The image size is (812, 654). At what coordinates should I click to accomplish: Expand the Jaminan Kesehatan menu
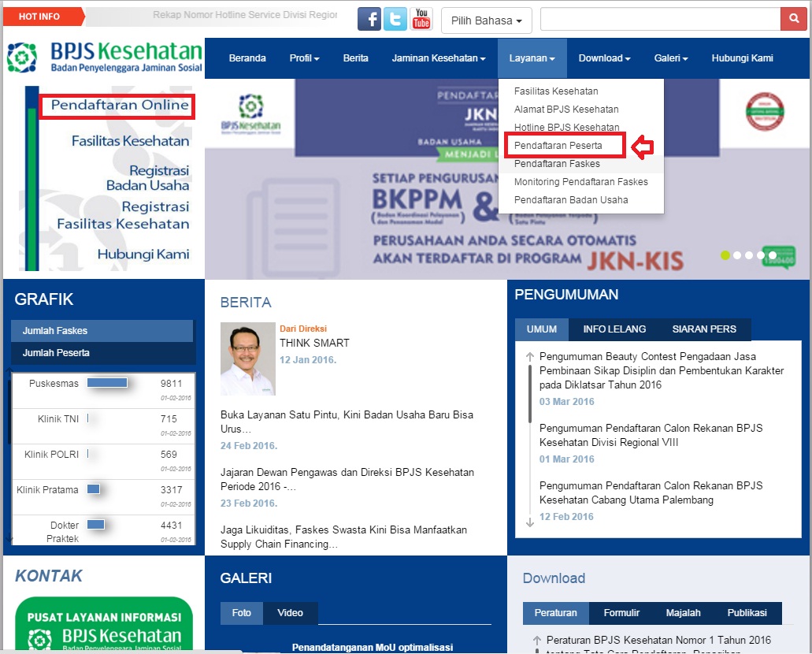(439, 58)
